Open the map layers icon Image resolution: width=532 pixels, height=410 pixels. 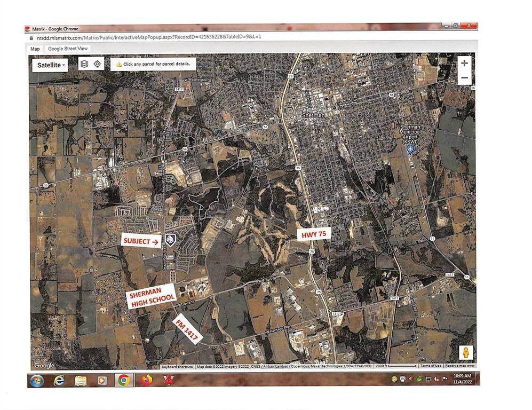84,64
